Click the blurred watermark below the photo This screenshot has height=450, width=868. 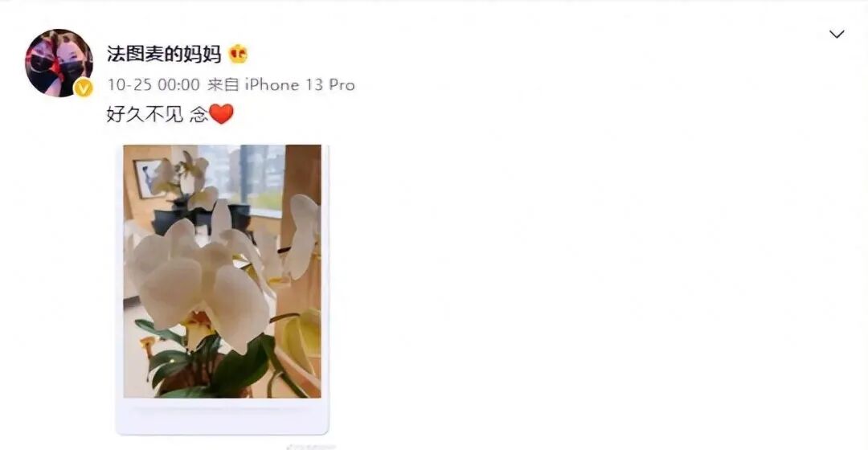pyautogui.click(x=310, y=446)
